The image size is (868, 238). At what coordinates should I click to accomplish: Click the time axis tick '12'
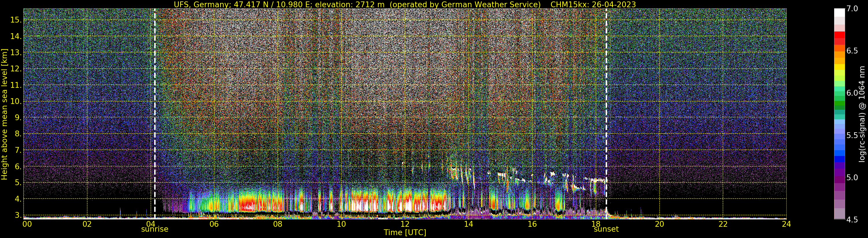[405, 224]
